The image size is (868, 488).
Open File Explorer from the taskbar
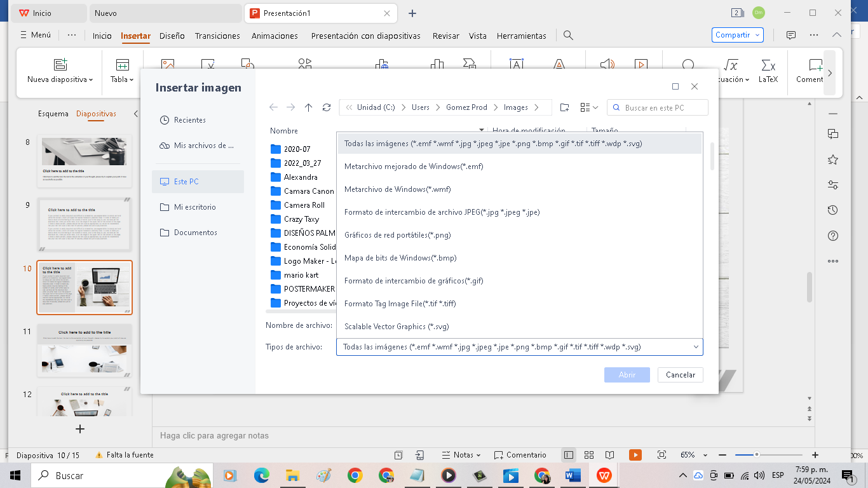click(x=292, y=475)
